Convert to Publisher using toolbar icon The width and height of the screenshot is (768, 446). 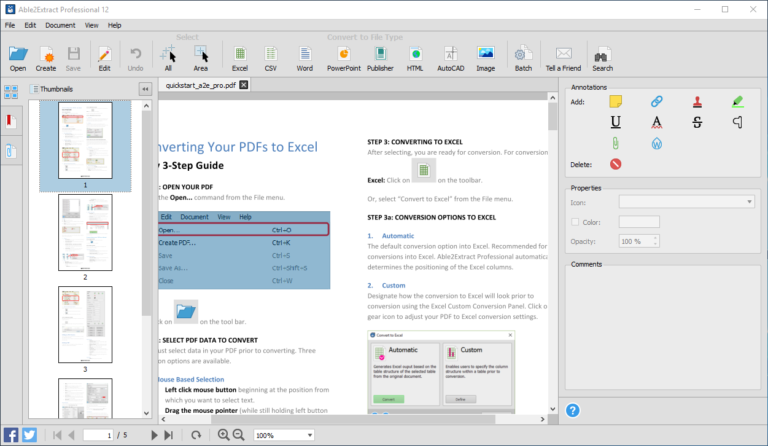point(381,54)
